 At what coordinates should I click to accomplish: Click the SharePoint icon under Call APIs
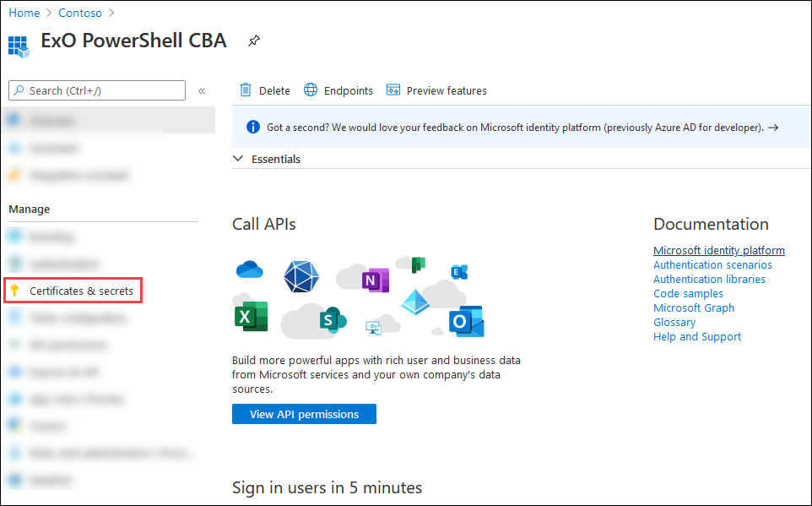pos(330,321)
